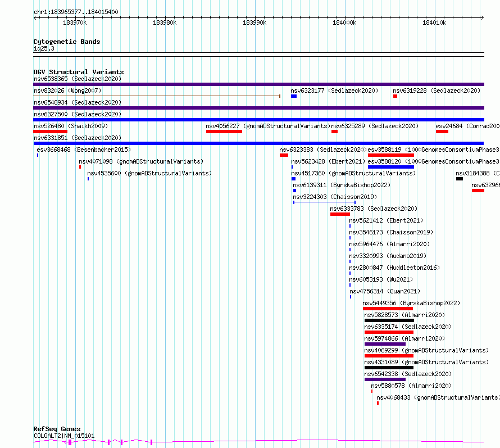Click the black bar under nsv4331089
The width and height of the screenshot is (500, 448).
coord(389,368)
